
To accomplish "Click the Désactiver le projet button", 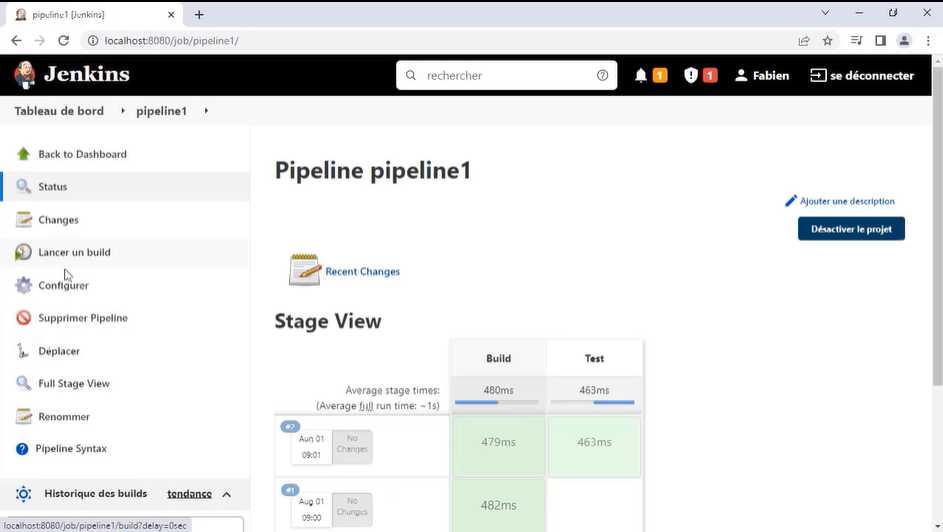I will tap(851, 229).
